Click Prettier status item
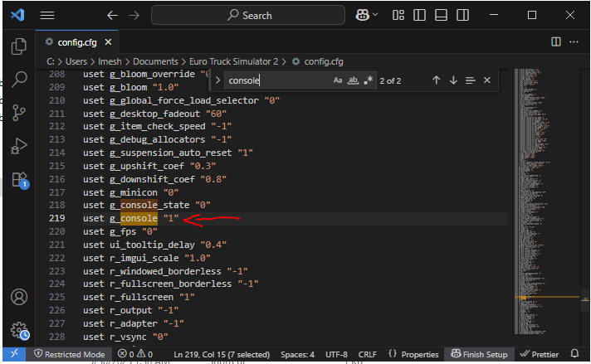 [x=539, y=354]
